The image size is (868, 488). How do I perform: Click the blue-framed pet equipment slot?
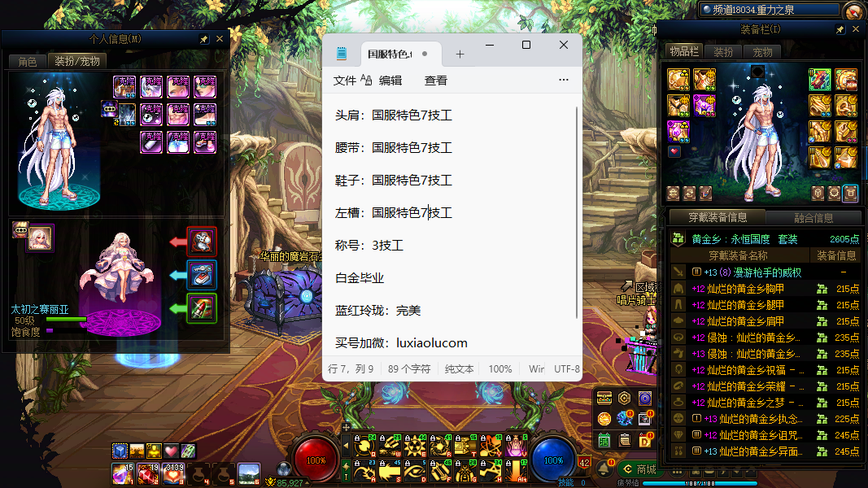202,275
